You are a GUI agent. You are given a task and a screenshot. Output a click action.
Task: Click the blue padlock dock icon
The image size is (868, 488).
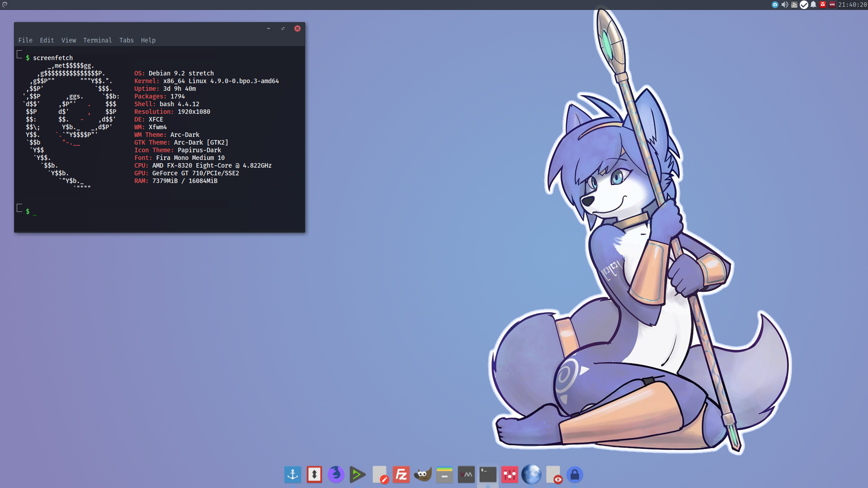click(x=575, y=474)
